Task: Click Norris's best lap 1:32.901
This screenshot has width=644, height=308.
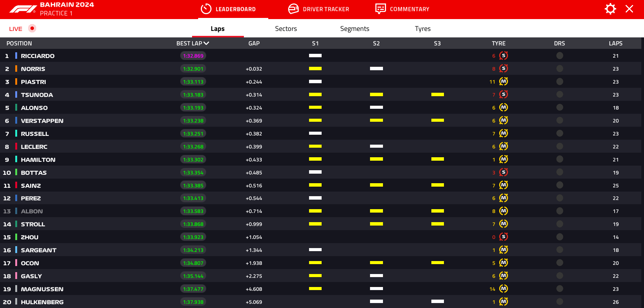Action: click(x=193, y=69)
